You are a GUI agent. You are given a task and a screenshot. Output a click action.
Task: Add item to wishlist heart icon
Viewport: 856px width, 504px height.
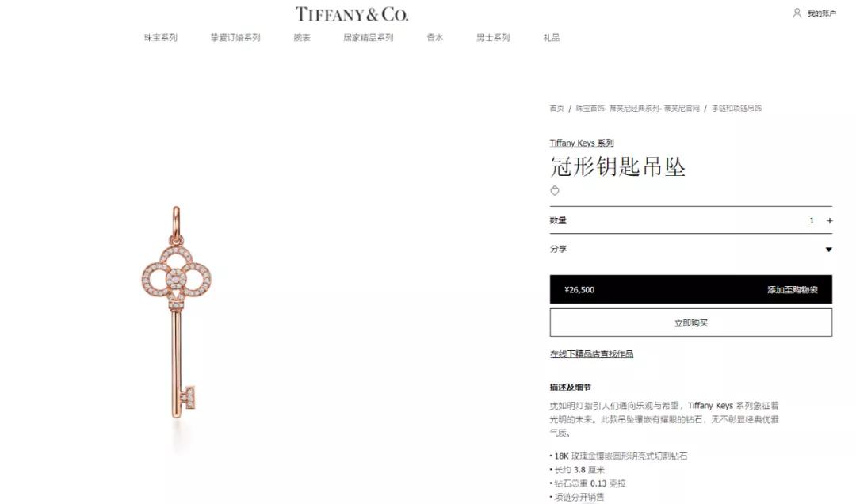click(555, 190)
